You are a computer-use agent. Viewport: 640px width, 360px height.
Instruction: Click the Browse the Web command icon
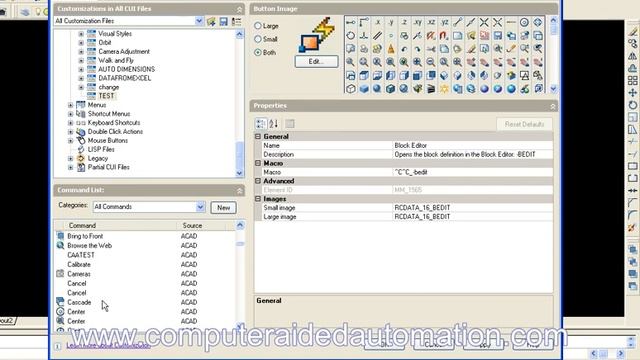pos(60,245)
